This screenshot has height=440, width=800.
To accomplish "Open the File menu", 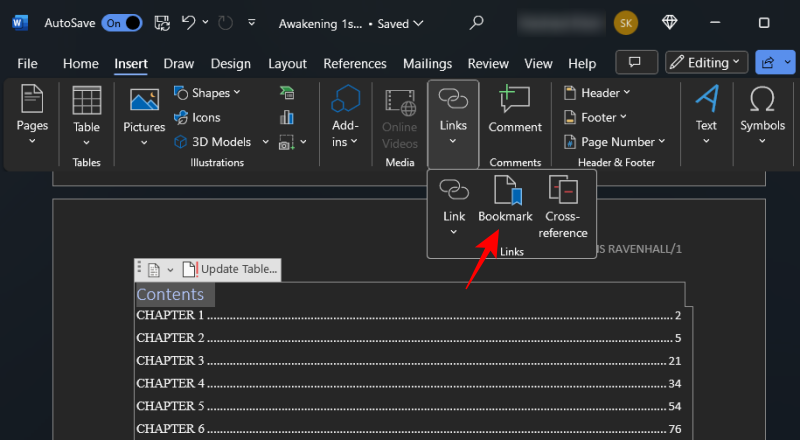I will [28, 63].
